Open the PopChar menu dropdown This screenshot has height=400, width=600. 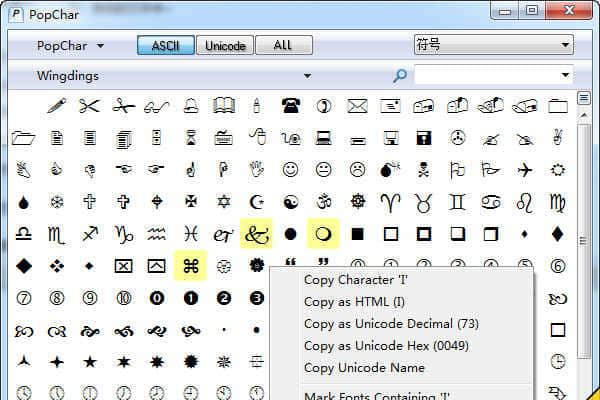70,46
